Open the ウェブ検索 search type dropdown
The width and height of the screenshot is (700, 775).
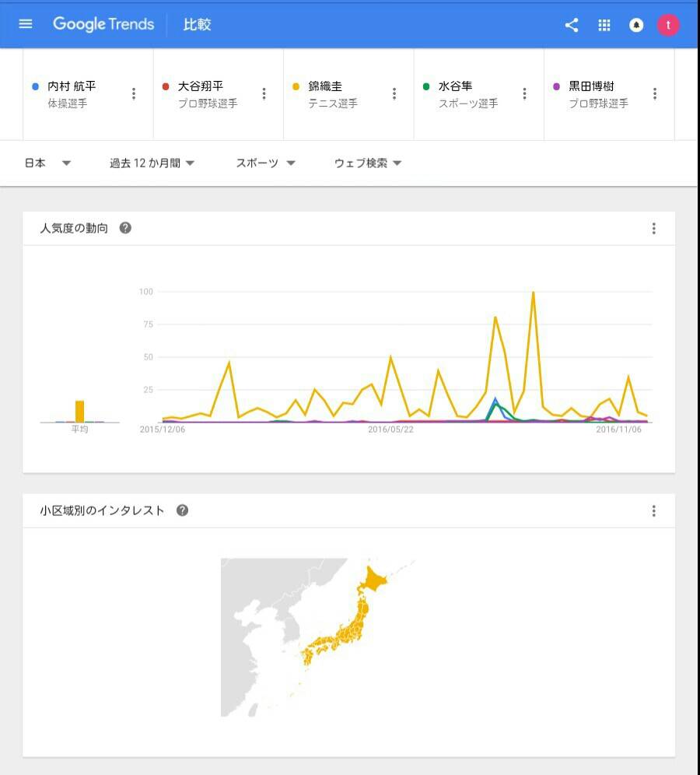(x=368, y=163)
